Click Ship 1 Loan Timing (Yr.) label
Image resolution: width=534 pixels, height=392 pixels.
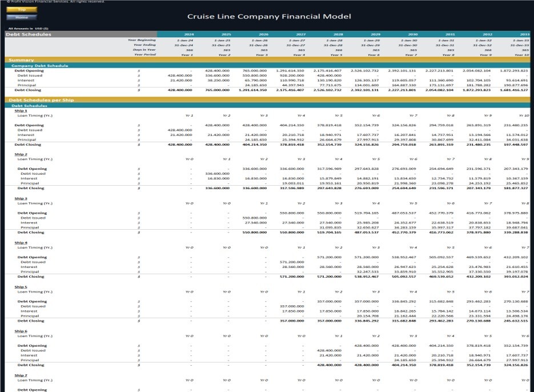35,115
